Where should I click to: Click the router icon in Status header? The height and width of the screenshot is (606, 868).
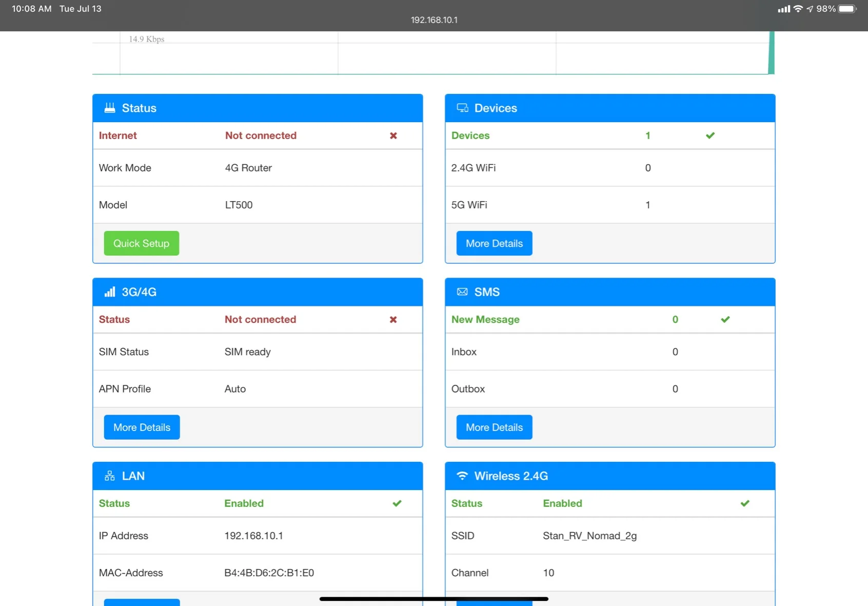(x=110, y=108)
